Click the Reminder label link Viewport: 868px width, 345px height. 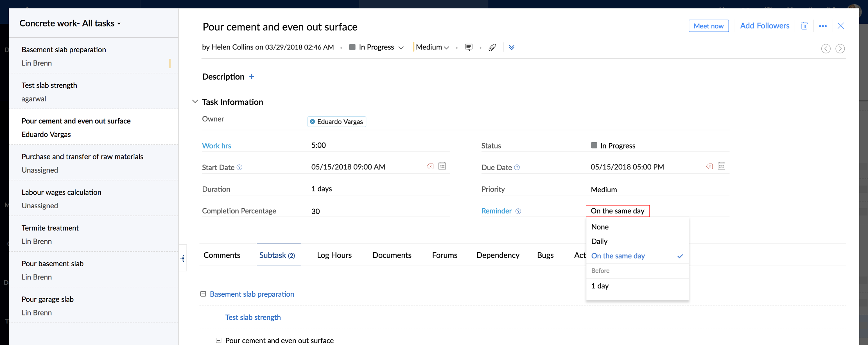click(496, 211)
